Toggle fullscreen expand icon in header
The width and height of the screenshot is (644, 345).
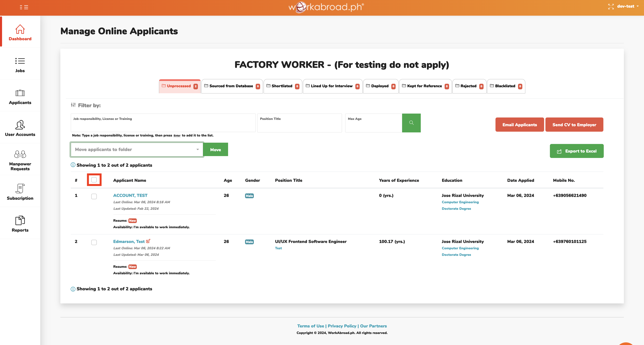[611, 7]
